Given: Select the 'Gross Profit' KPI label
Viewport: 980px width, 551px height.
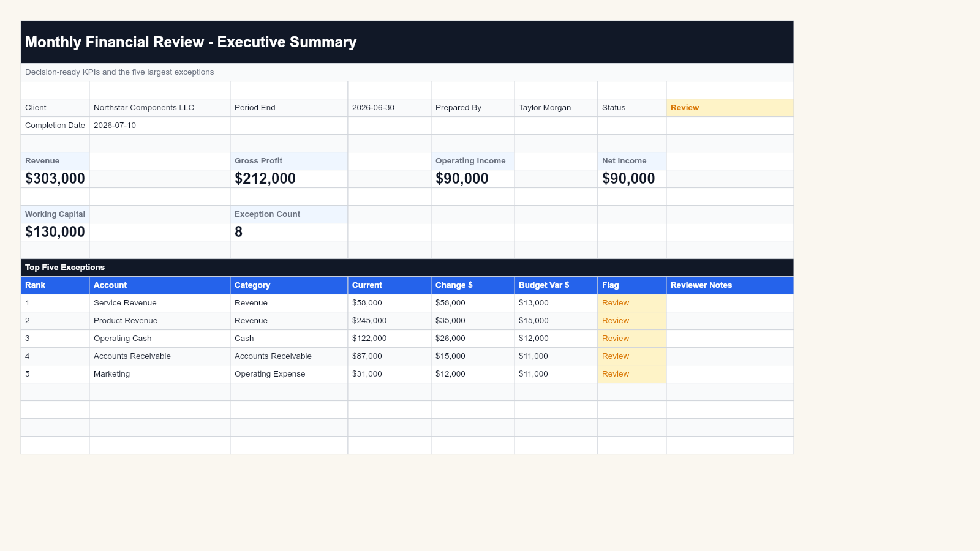Looking at the screenshot, I should [289, 161].
